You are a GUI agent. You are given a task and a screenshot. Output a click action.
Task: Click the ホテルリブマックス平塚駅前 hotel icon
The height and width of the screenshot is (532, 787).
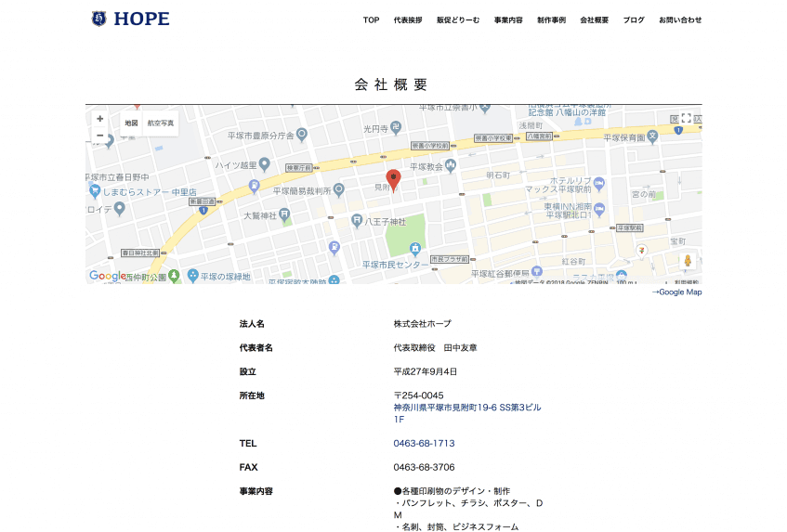pos(598,184)
